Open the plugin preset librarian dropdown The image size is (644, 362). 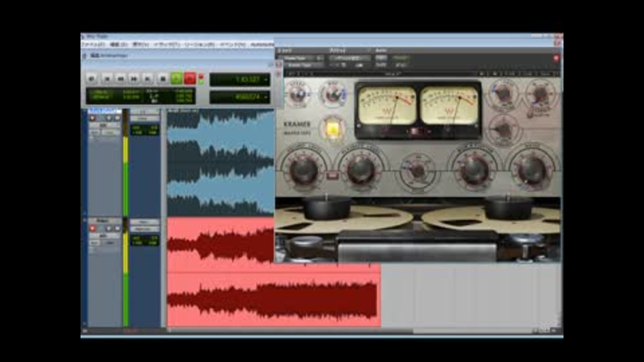point(350,58)
